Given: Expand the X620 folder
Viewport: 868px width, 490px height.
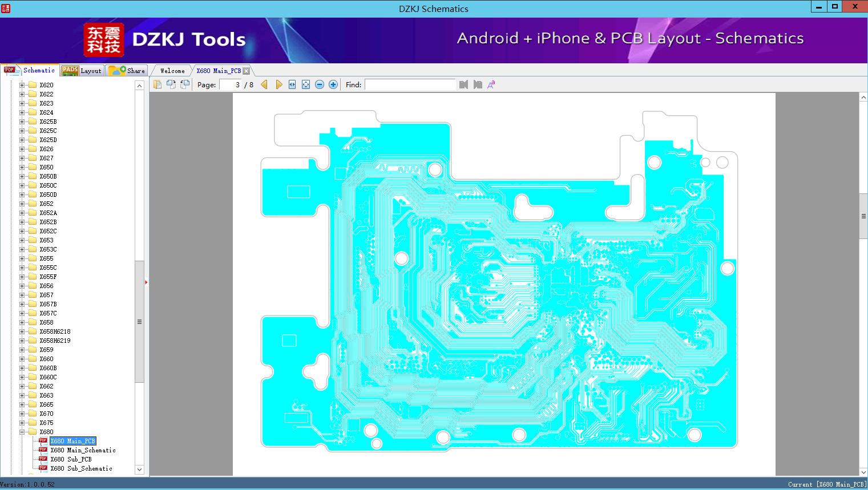Looking at the screenshot, I should tap(22, 85).
